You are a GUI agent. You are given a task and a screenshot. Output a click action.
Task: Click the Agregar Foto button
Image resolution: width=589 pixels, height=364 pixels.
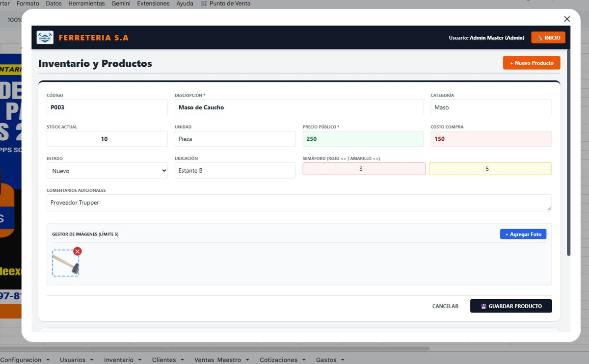[x=523, y=234]
